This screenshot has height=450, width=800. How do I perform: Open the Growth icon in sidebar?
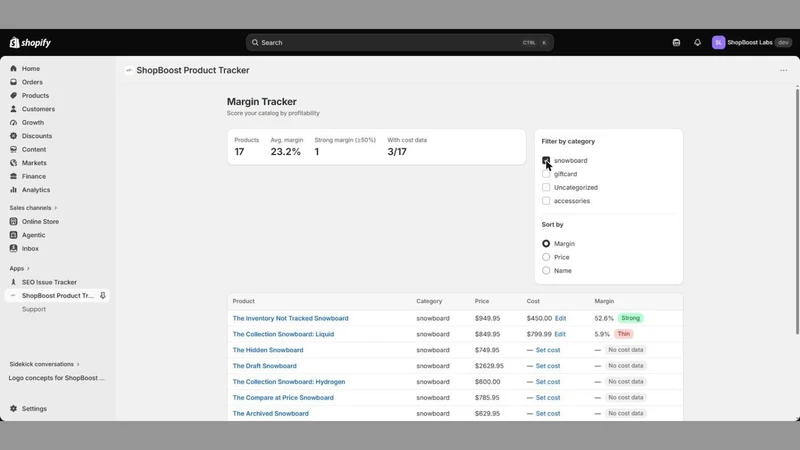click(x=13, y=122)
